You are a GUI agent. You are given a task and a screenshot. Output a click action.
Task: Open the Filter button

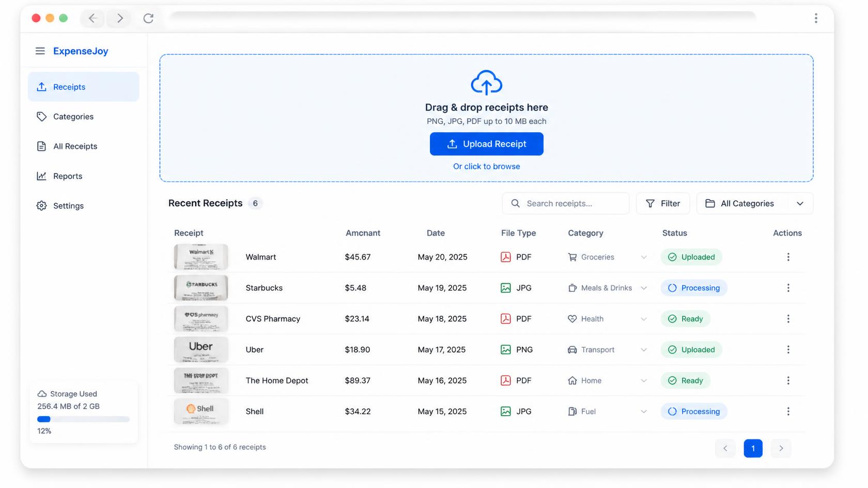pos(663,203)
